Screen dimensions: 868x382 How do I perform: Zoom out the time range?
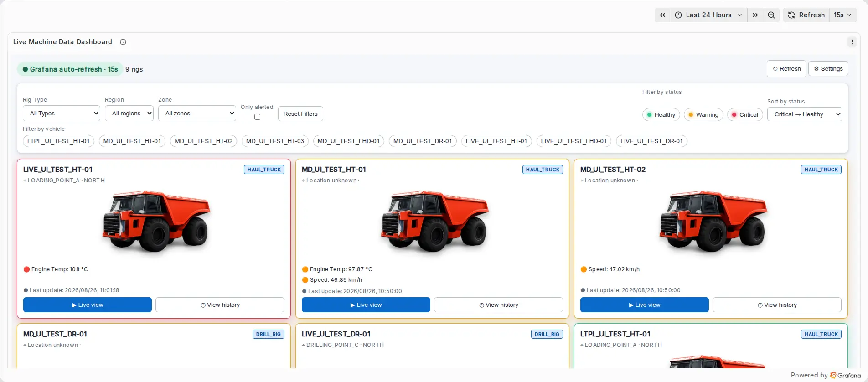(x=771, y=15)
